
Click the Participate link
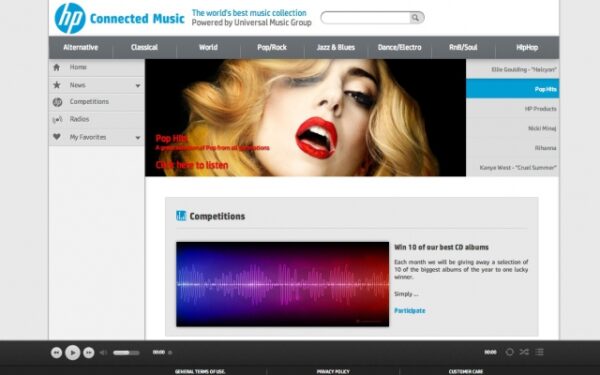(x=410, y=310)
